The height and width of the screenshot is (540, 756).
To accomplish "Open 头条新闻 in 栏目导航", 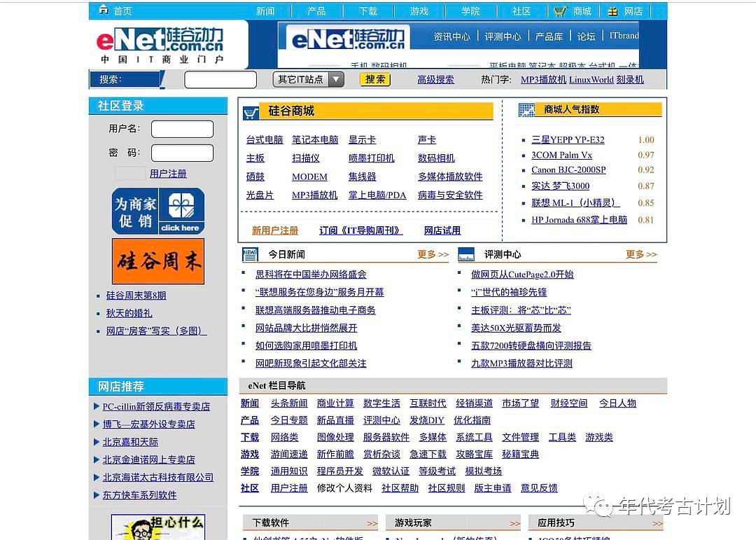I will (289, 403).
